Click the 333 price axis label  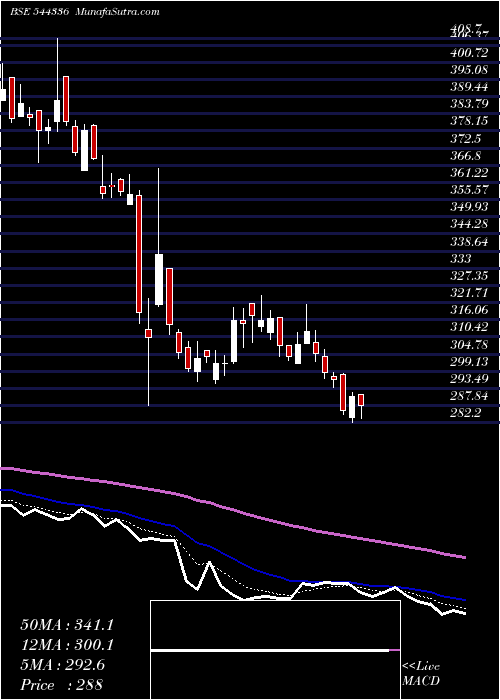tap(461, 258)
